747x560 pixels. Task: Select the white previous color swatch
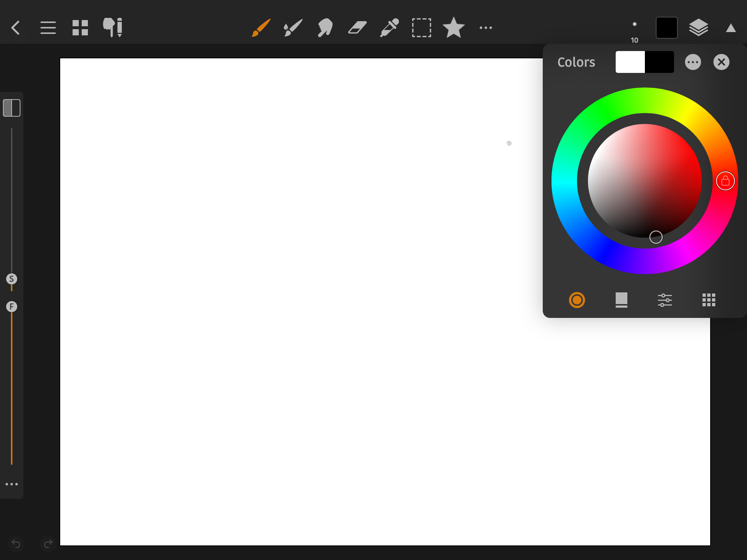coord(630,62)
